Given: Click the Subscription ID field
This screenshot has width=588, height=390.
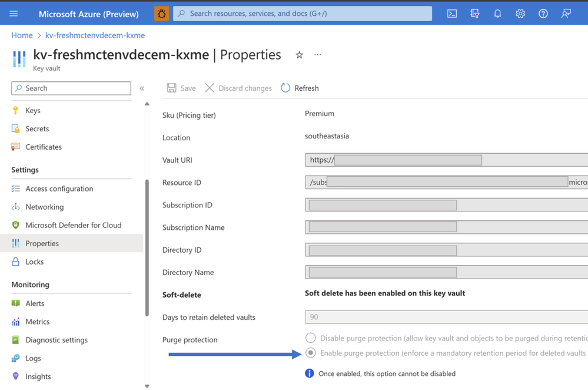Looking at the screenshot, I should (x=446, y=205).
